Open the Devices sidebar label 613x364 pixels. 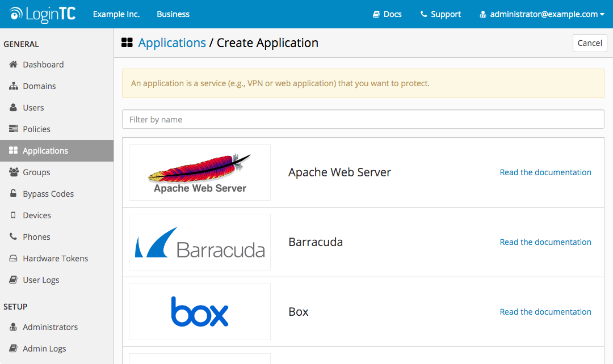[37, 215]
